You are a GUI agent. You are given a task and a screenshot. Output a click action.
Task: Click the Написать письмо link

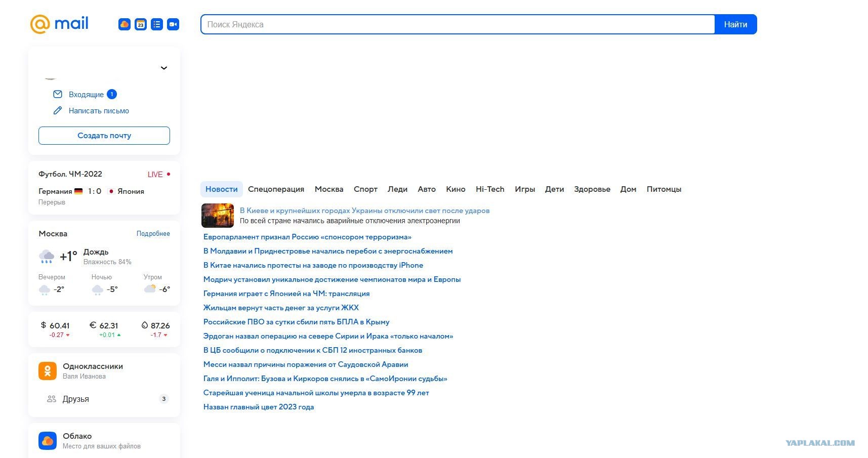coord(99,111)
